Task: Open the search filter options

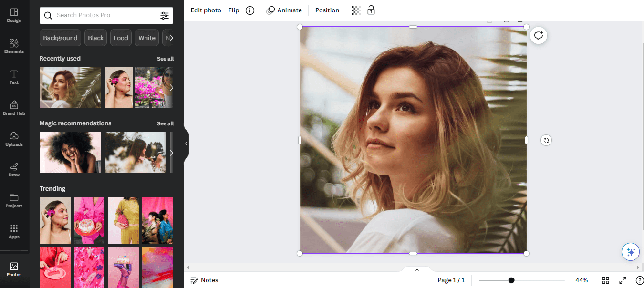Action: pos(165,15)
